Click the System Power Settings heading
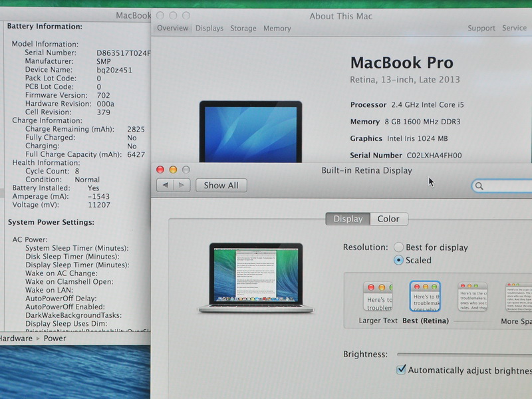Viewport: 532px width, 399px height. pos(51,222)
